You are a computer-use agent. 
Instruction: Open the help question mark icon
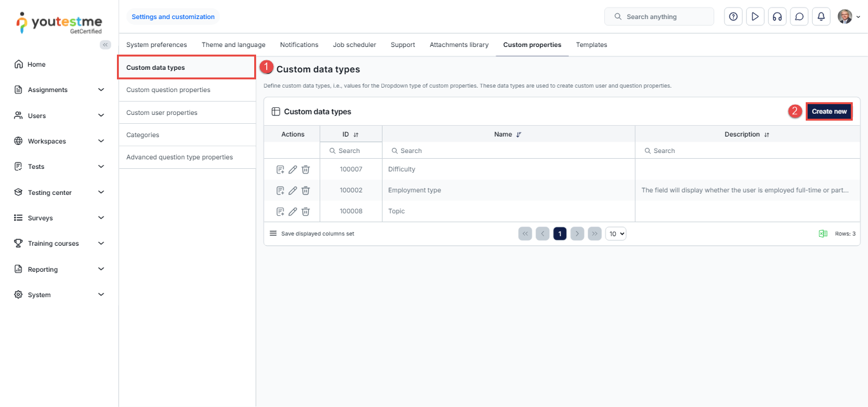[x=733, y=17]
